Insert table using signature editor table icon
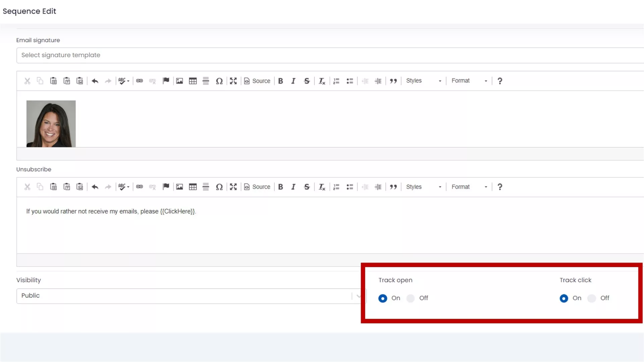The width and height of the screenshot is (644, 362). (193, 81)
